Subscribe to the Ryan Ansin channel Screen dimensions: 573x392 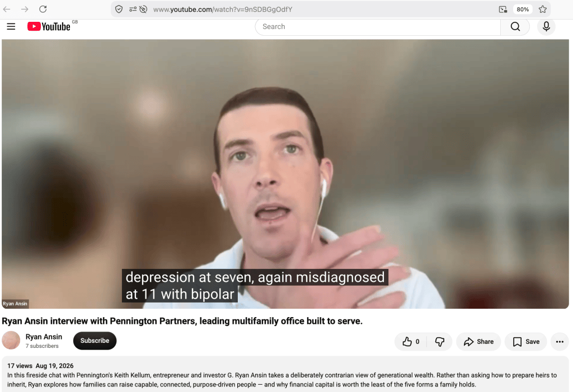coord(95,341)
